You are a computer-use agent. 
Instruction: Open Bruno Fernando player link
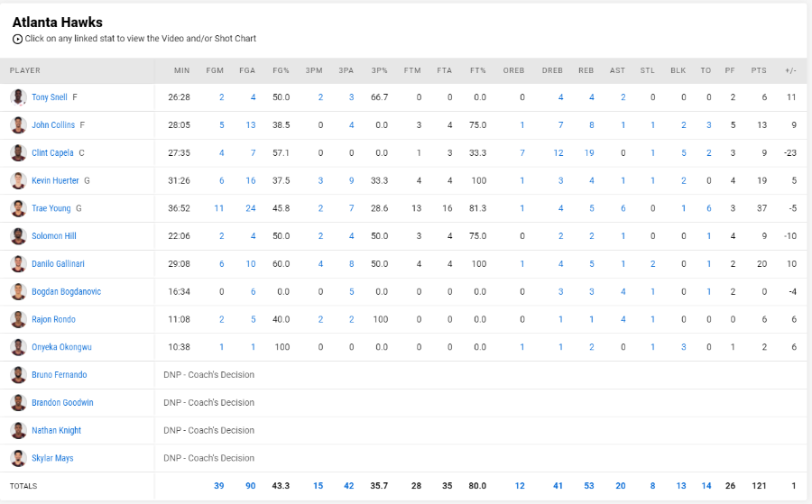pyautogui.click(x=59, y=375)
